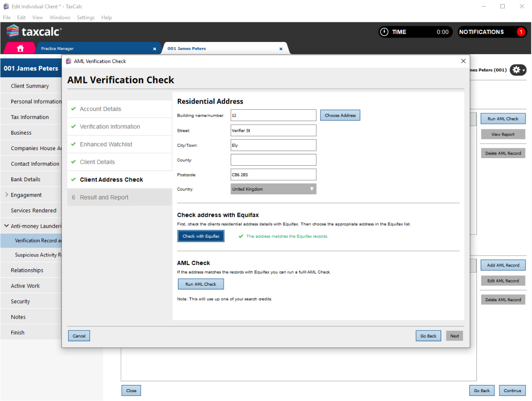Click the timer clock icon
Image resolution: width=532 pixels, height=401 pixels.
(x=384, y=32)
